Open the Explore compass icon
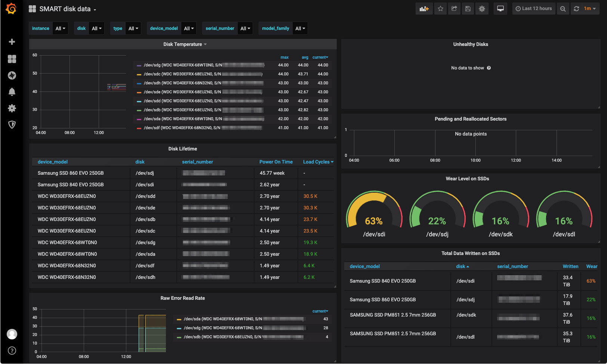Image resolution: width=607 pixels, height=364 pixels. [12, 75]
